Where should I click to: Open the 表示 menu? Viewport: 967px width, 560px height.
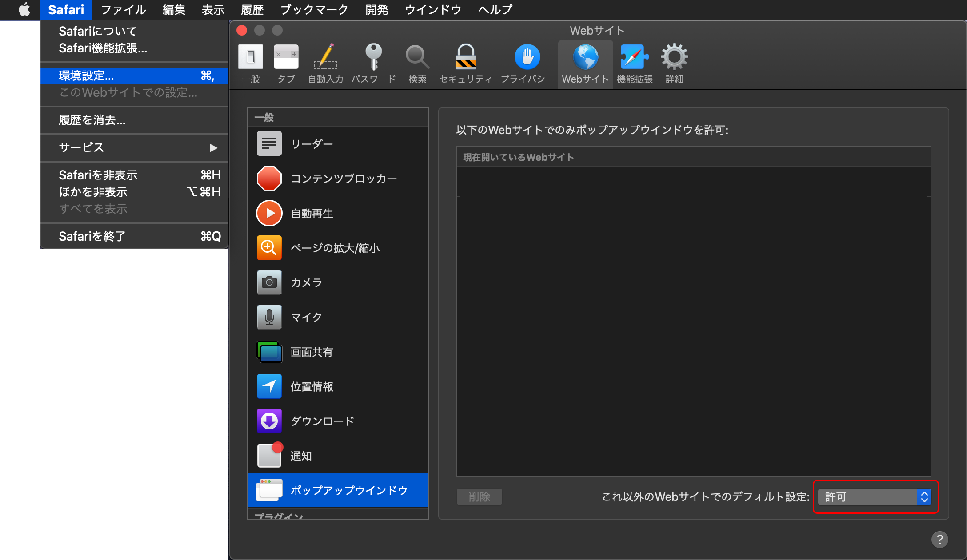(x=213, y=9)
